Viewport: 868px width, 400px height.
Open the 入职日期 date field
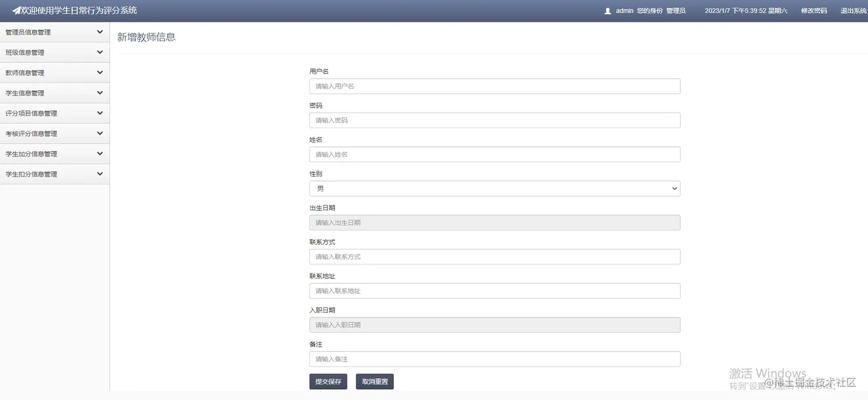(495, 325)
